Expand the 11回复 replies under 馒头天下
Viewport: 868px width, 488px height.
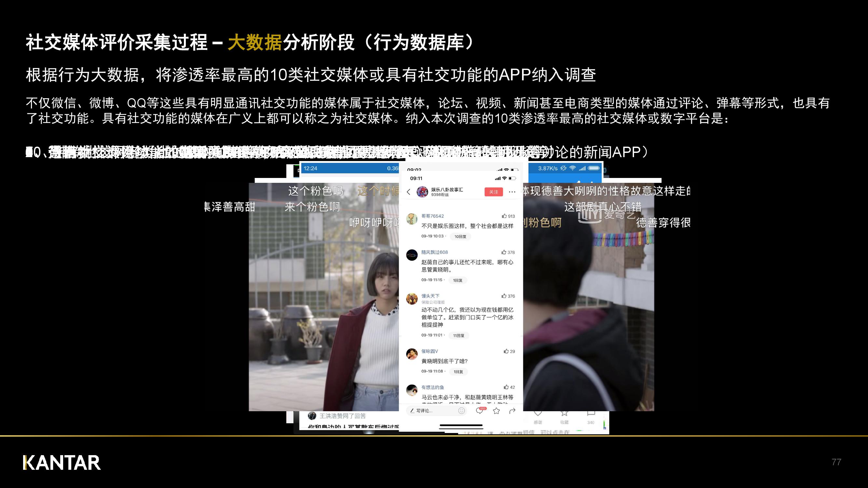click(459, 335)
